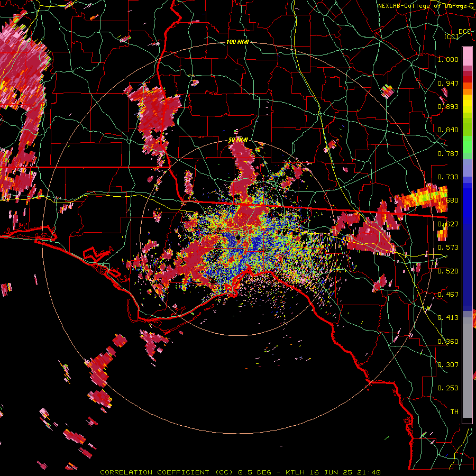Click the [CC] units label above color bar
476x476 pixels.
[x=451, y=36]
